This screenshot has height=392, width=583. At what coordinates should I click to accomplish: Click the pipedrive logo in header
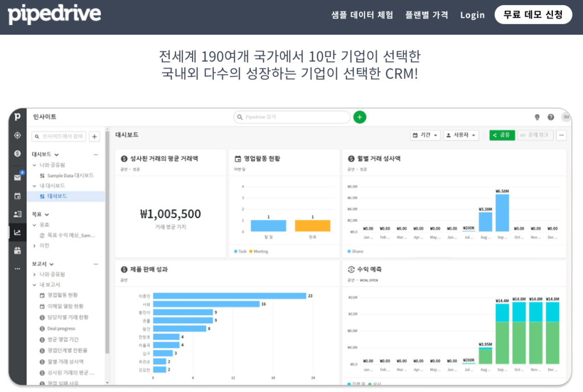tap(54, 14)
